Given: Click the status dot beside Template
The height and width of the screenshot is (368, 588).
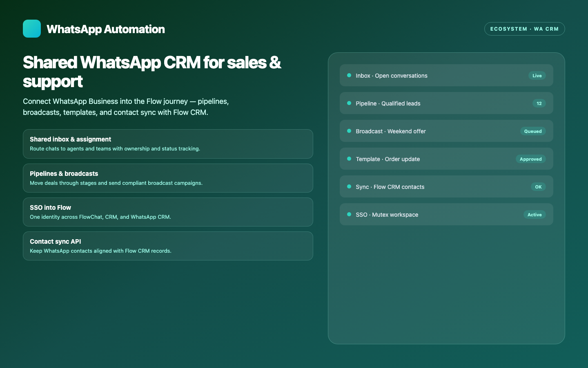Looking at the screenshot, I should (349, 159).
